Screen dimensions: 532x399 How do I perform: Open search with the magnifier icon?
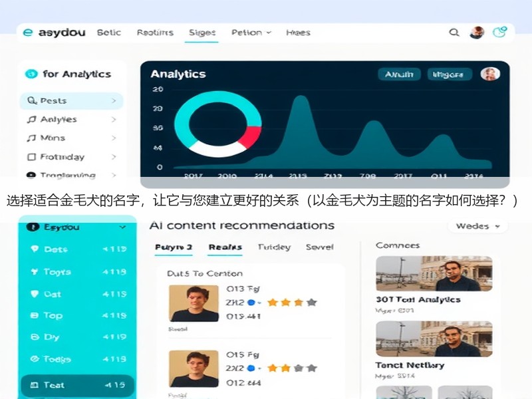tap(454, 33)
